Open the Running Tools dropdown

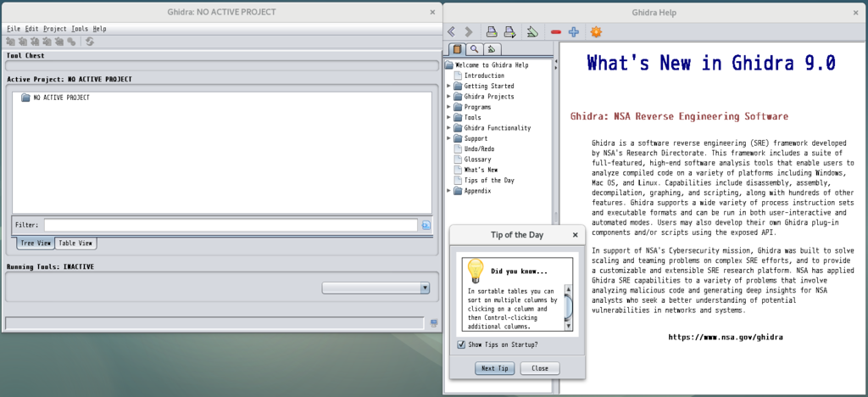tap(376, 288)
